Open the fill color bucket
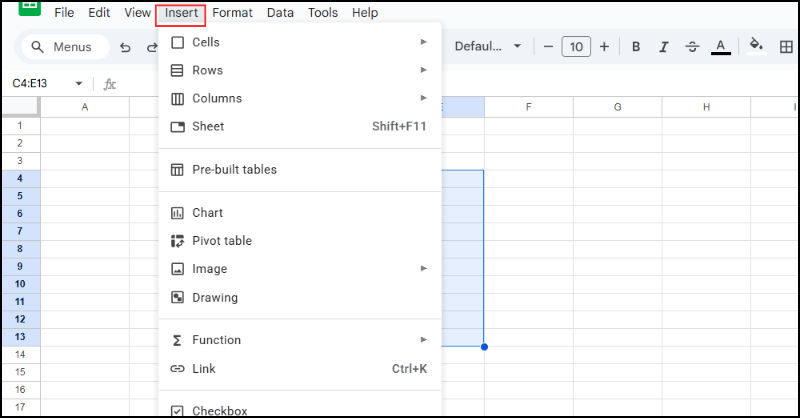Image resolution: width=800 pixels, height=418 pixels. [x=756, y=46]
